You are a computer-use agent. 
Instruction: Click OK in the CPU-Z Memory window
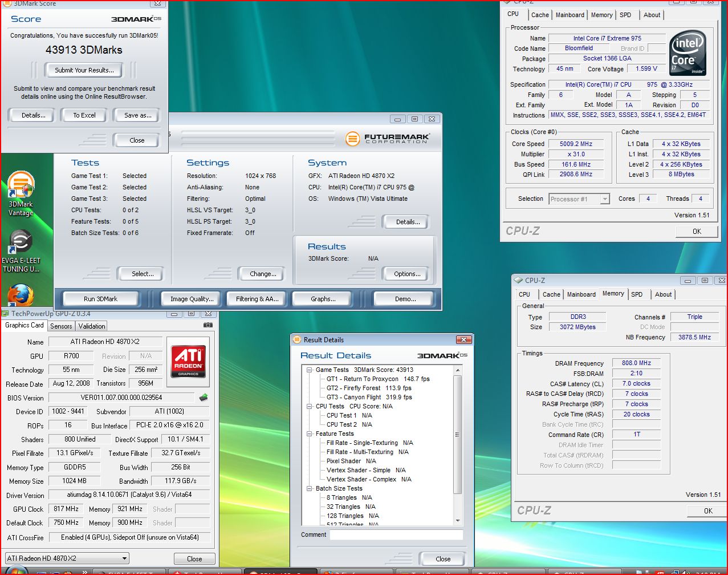[x=708, y=511]
